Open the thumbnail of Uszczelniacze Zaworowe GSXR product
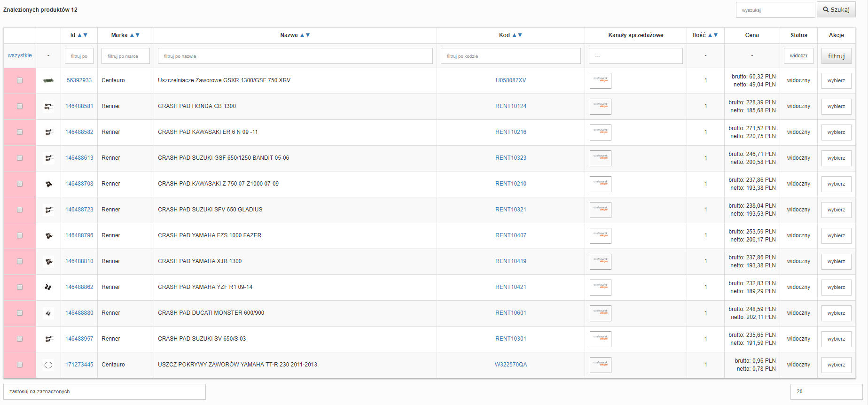The width and height of the screenshot is (868, 405). (48, 81)
